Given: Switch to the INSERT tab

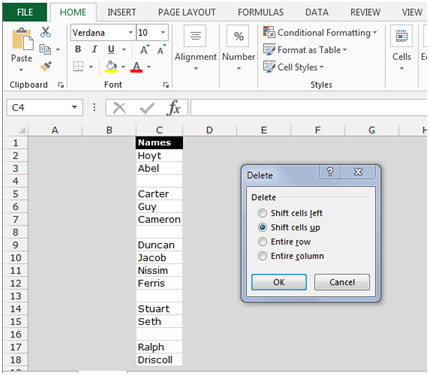Looking at the screenshot, I should pyautogui.click(x=121, y=12).
